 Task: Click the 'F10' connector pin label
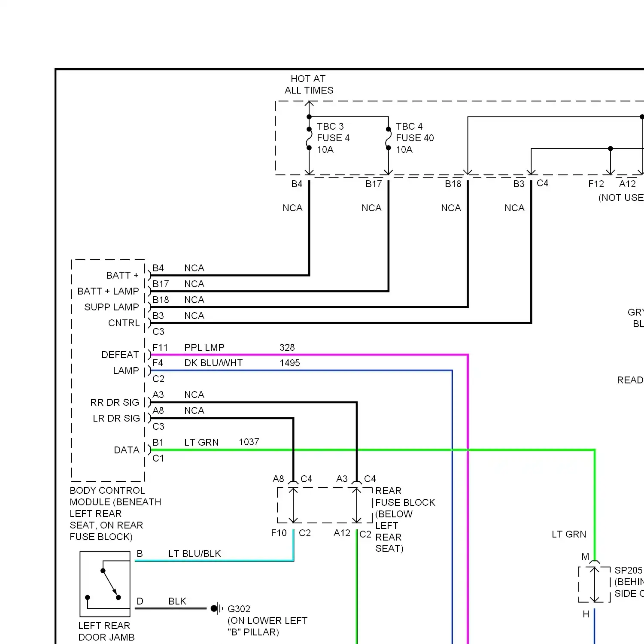pyautogui.click(x=279, y=533)
